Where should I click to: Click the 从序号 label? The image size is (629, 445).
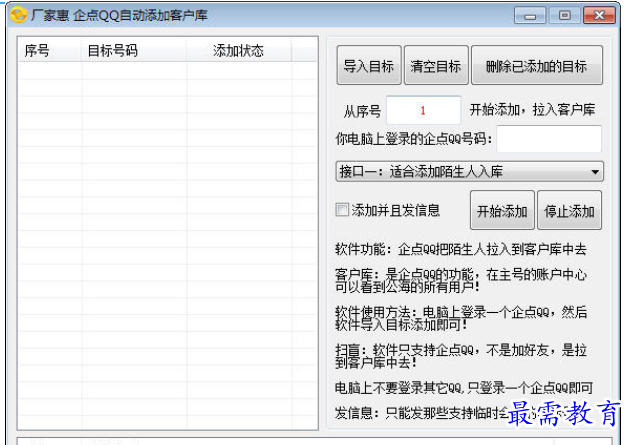pos(362,111)
